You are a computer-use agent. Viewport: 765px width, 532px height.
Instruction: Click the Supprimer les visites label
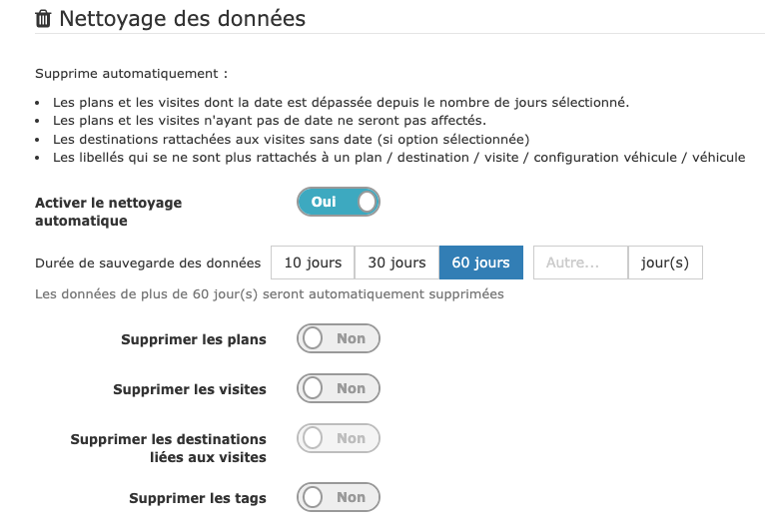click(x=190, y=389)
